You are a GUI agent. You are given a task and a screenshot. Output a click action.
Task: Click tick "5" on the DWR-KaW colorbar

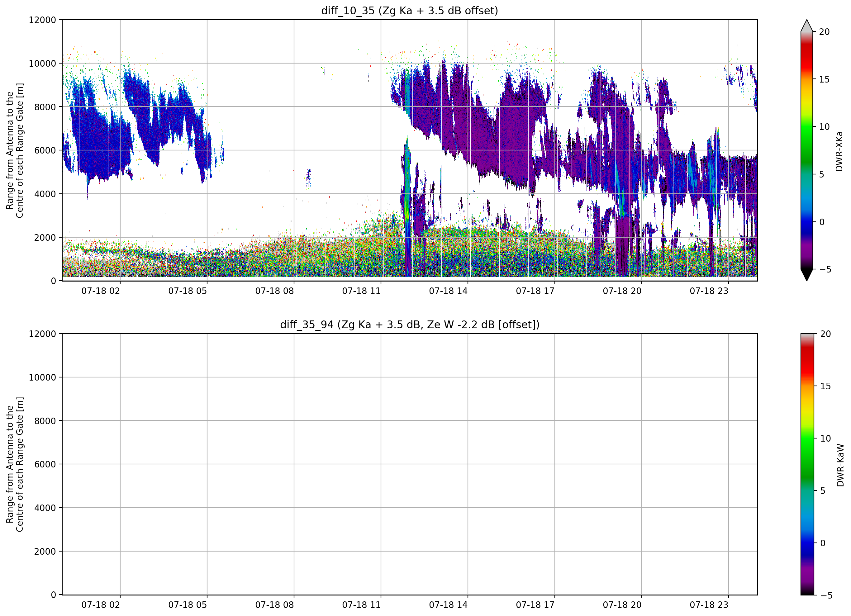click(x=823, y=491)
